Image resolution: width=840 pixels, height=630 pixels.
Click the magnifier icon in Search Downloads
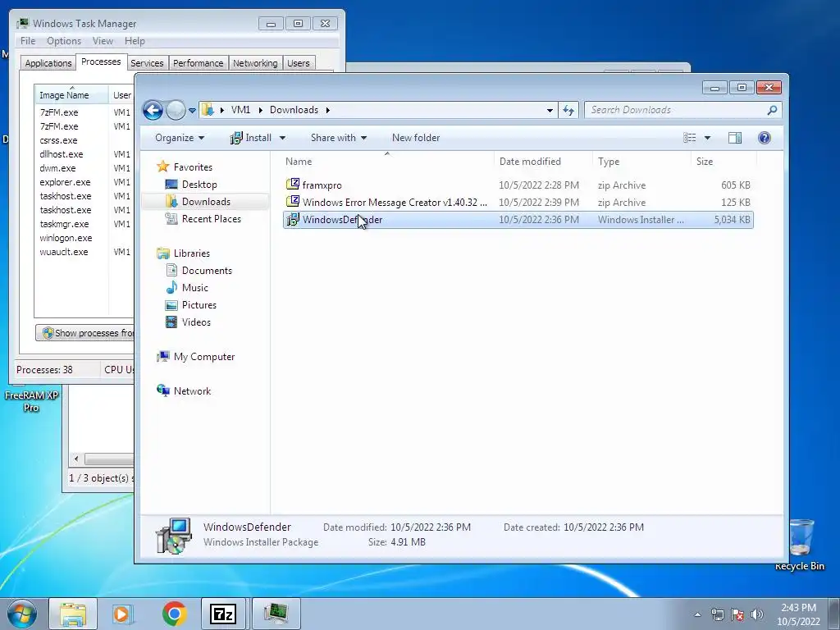(772, 110)
